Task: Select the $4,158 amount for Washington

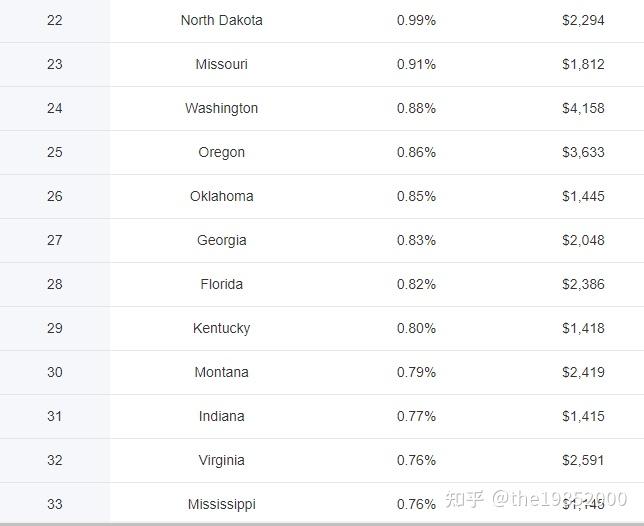Action: (583, 108)
